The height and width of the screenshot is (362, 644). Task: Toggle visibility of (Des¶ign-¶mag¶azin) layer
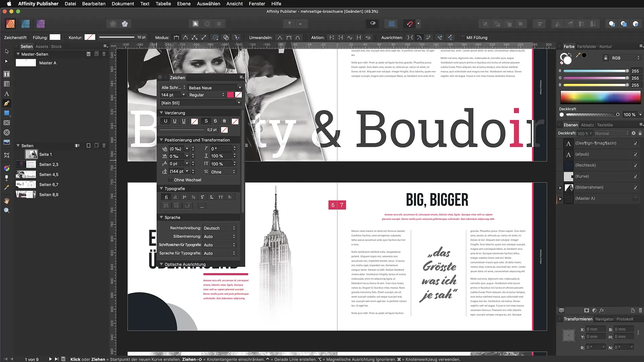click(635, 143)
